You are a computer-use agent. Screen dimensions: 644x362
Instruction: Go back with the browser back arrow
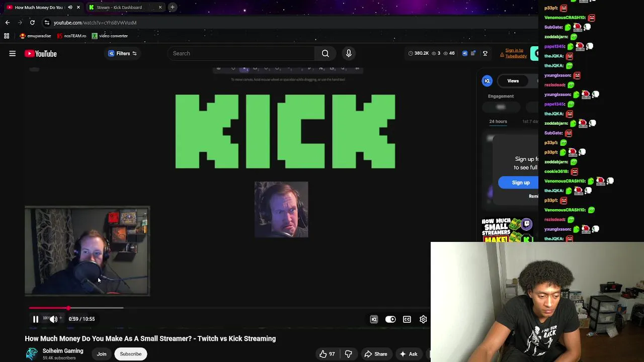click(8, 23)
